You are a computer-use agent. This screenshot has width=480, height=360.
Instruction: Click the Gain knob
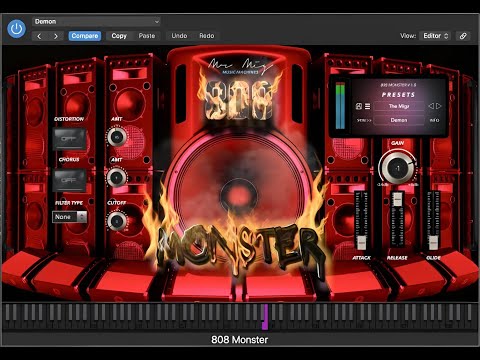[398, 168]
